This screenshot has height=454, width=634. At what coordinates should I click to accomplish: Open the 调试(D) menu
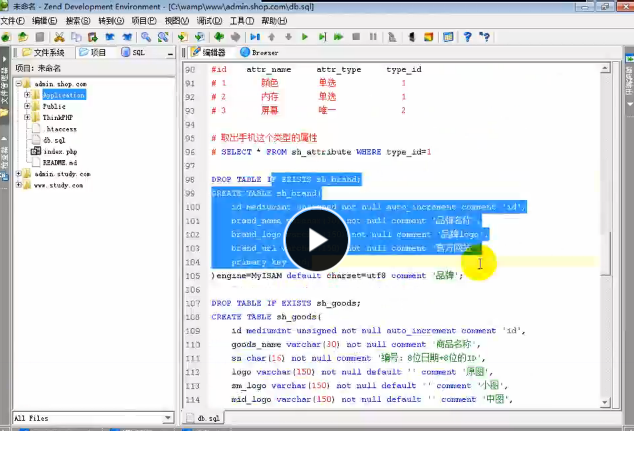(209, 21)
